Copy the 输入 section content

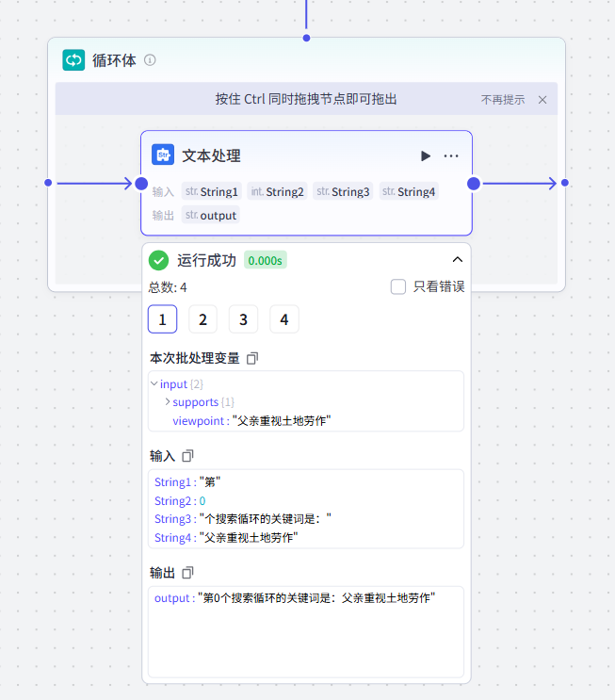point(187,456)
